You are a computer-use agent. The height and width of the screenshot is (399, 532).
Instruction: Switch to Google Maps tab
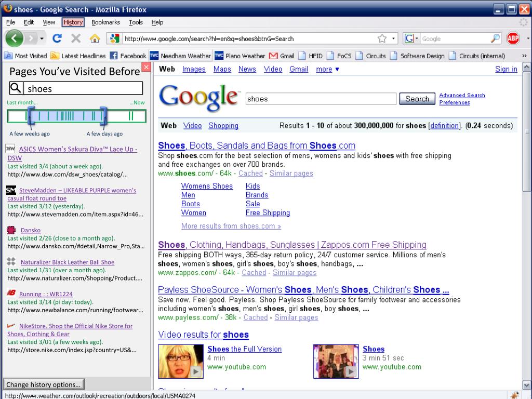coord(222,69)
